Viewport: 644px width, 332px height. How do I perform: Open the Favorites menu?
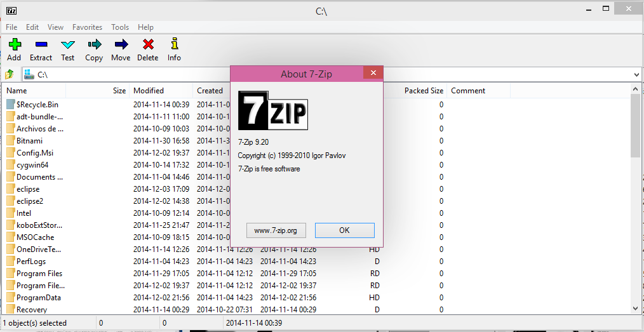point(87,27)
